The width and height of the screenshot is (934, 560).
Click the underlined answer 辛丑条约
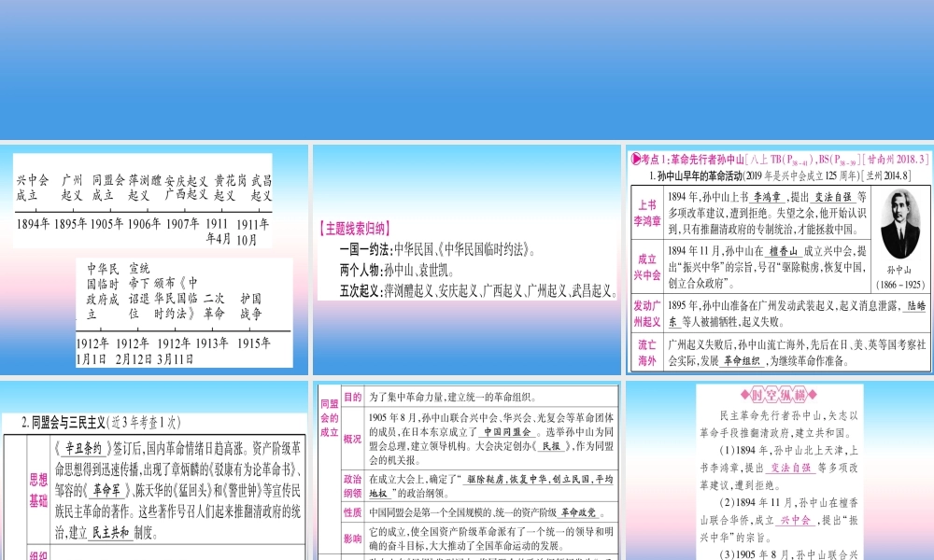83,449
